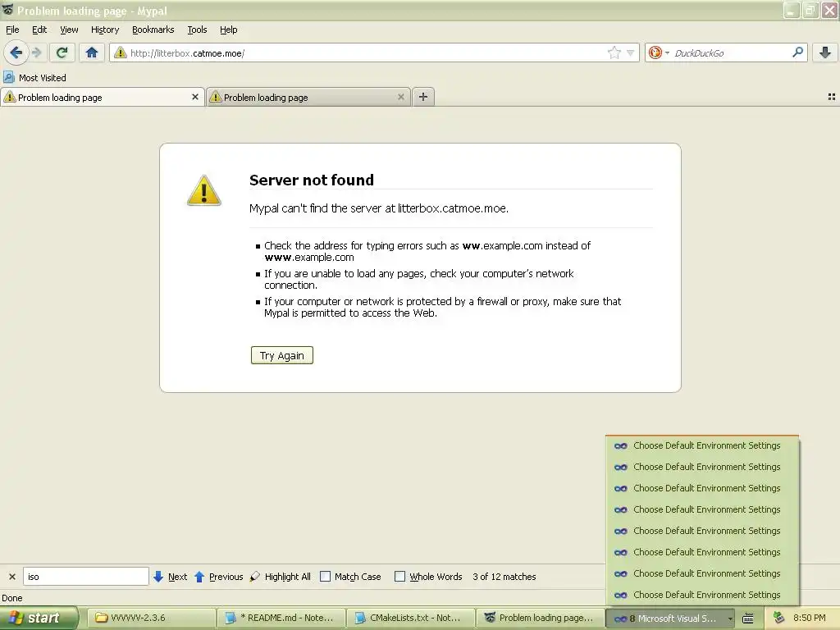The image size is (840, 630).
Task: Click the Server not found heading
Action: (x=311, y=180)
